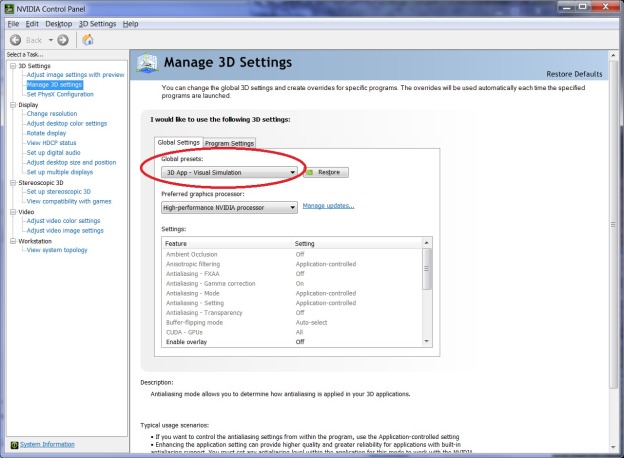Click the settings list vertical scrollbar
This screenshot has height=458, width=624.
tap(427, 300)
